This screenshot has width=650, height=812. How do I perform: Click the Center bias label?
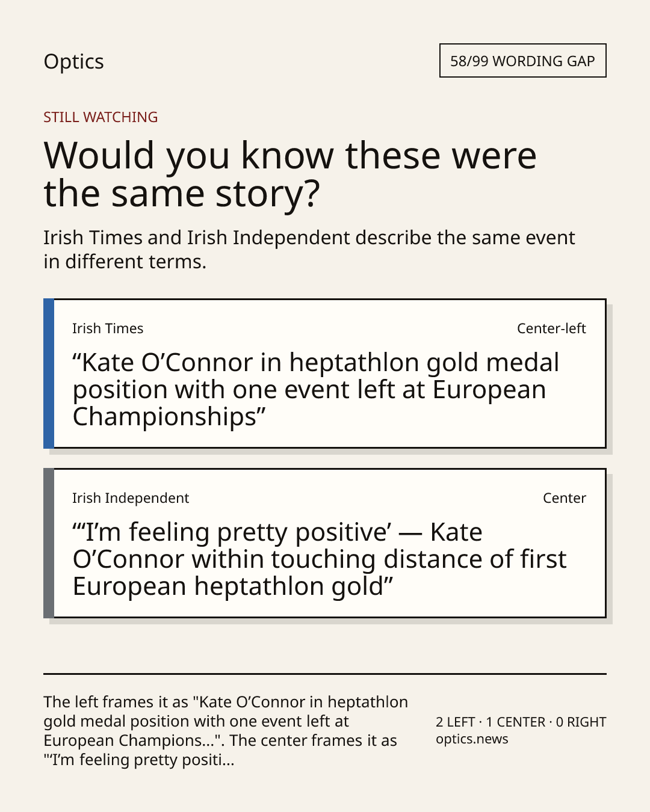click(x=565, y=498)
